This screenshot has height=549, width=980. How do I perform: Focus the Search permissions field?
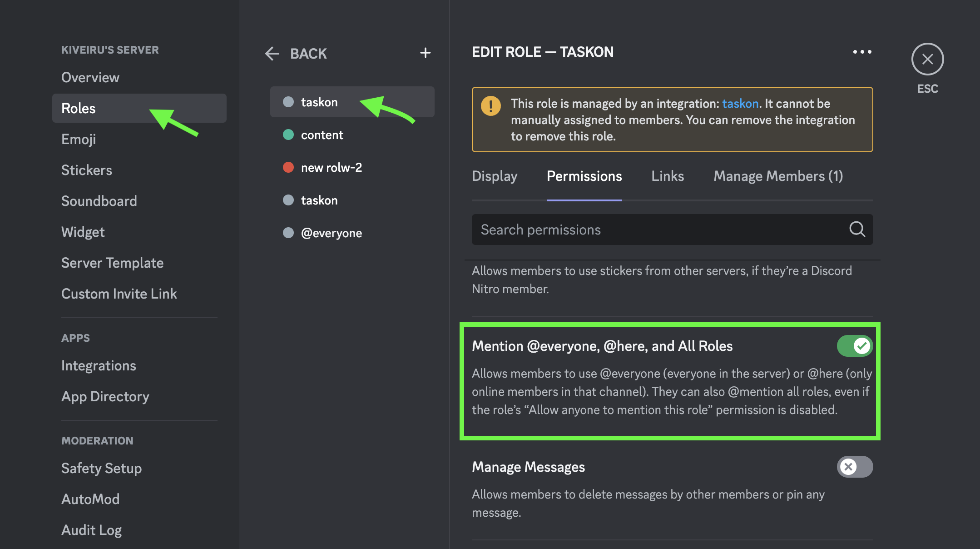click(672, 230)
